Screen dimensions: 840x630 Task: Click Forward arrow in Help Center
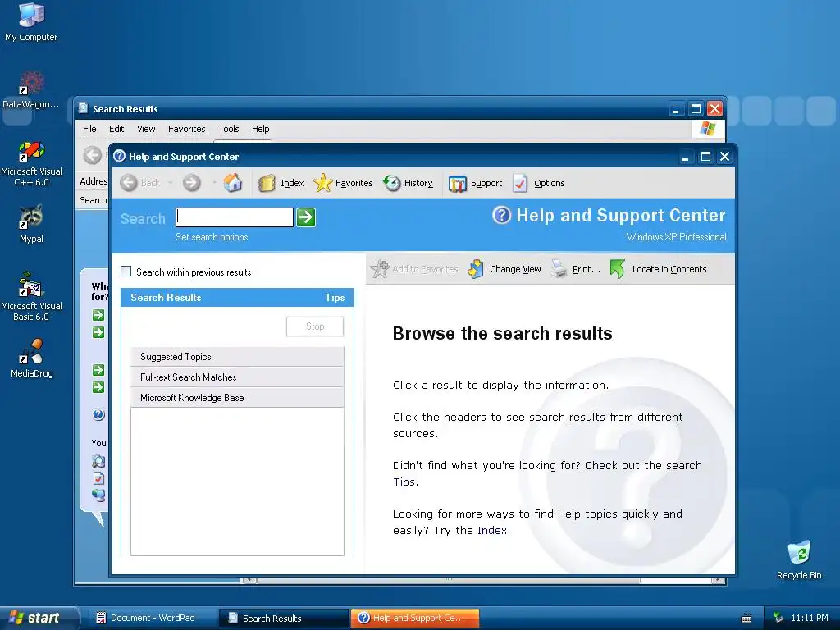191,183
